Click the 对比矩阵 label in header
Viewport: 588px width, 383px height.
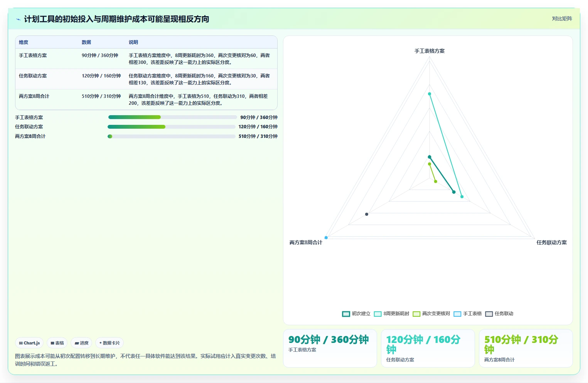562,18
